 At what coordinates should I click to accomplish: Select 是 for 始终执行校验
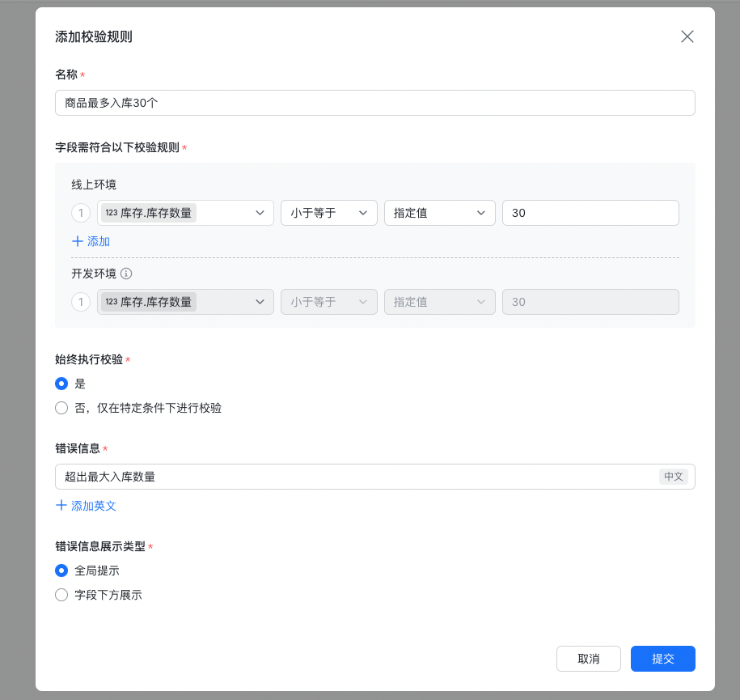click(x=61, y=384)
